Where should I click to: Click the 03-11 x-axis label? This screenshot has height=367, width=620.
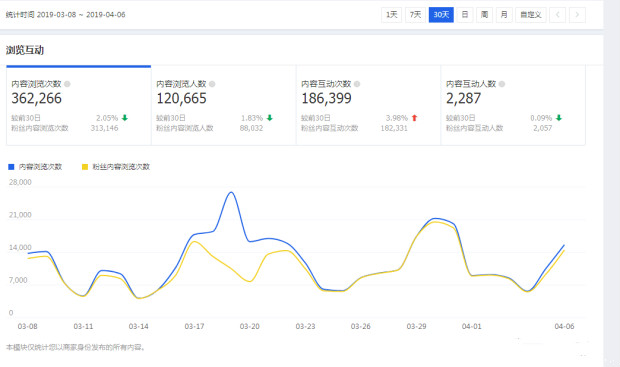click(x=83, y=327)
